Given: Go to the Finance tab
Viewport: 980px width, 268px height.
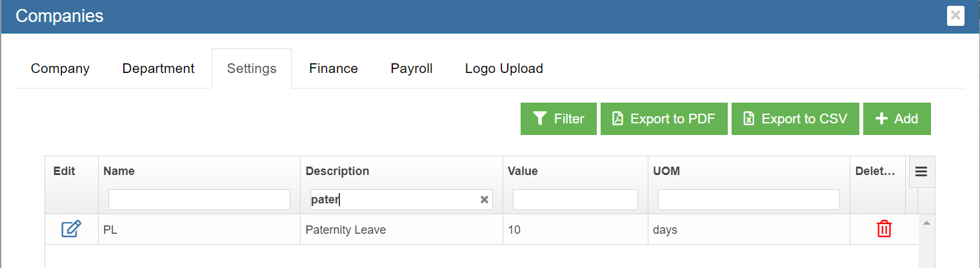Looking at the screenshot, I should 333,68.
